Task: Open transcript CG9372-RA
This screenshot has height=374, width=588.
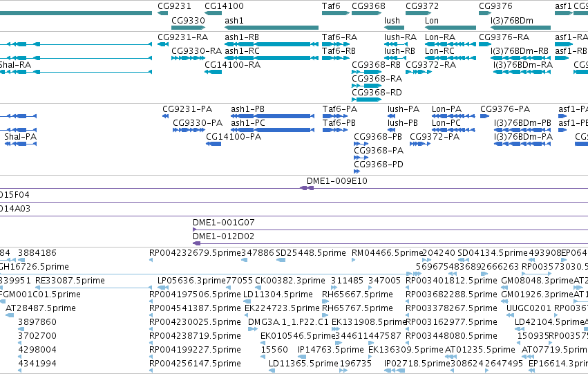Action: click(x=431, y=65)
